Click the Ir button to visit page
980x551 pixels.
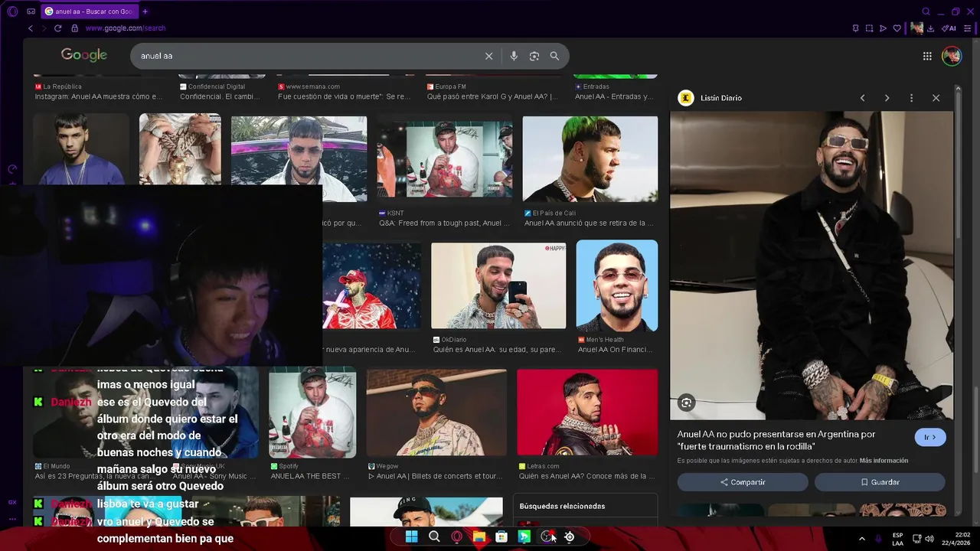(x=930, y=437)
